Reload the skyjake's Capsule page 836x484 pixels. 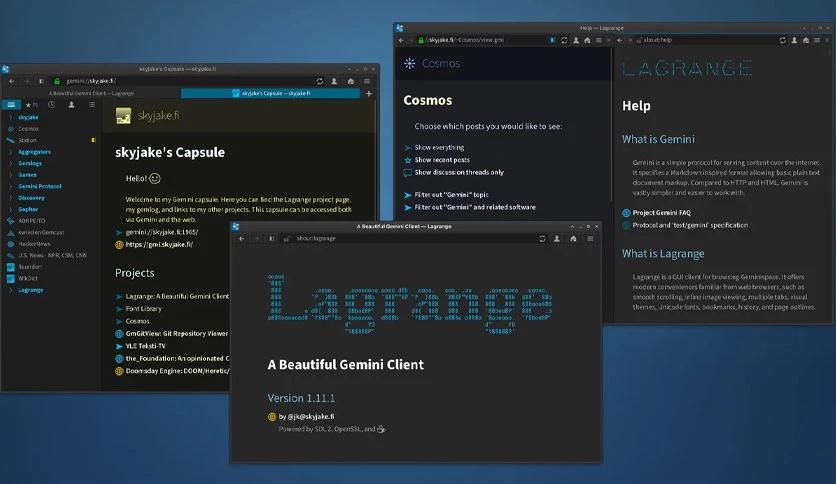319,81
